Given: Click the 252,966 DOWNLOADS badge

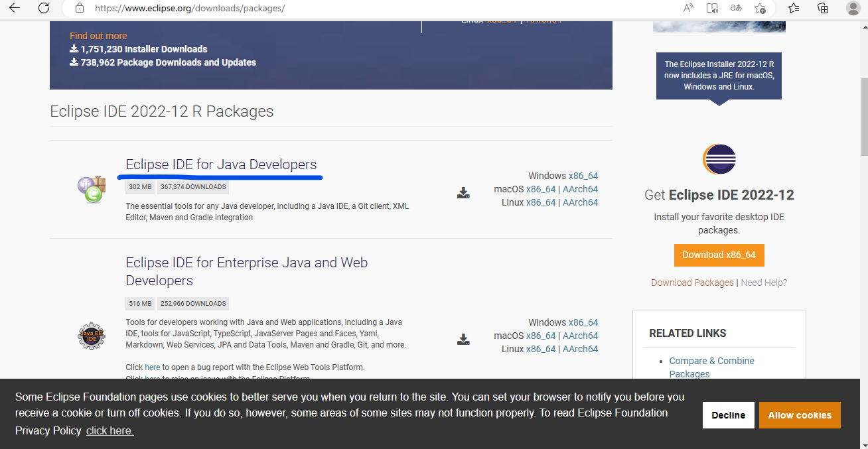Looking at the screenshot, I should tap(193, 304).
